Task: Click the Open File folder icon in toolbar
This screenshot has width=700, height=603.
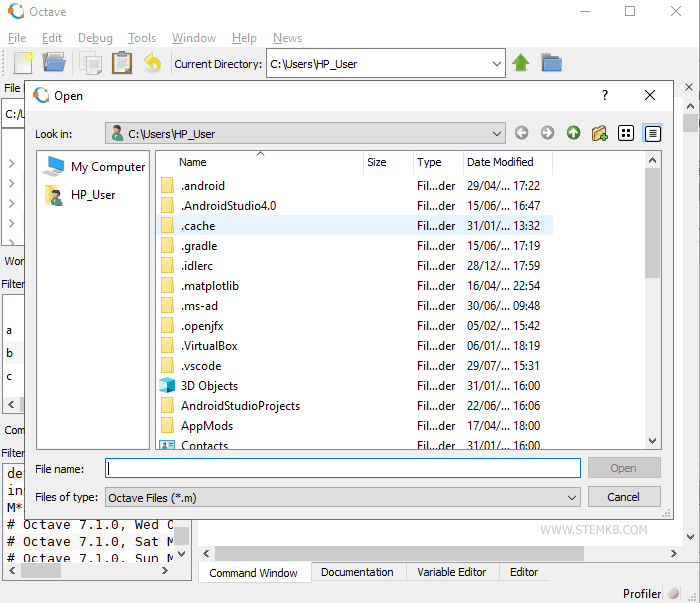Action: pos(54,63)
